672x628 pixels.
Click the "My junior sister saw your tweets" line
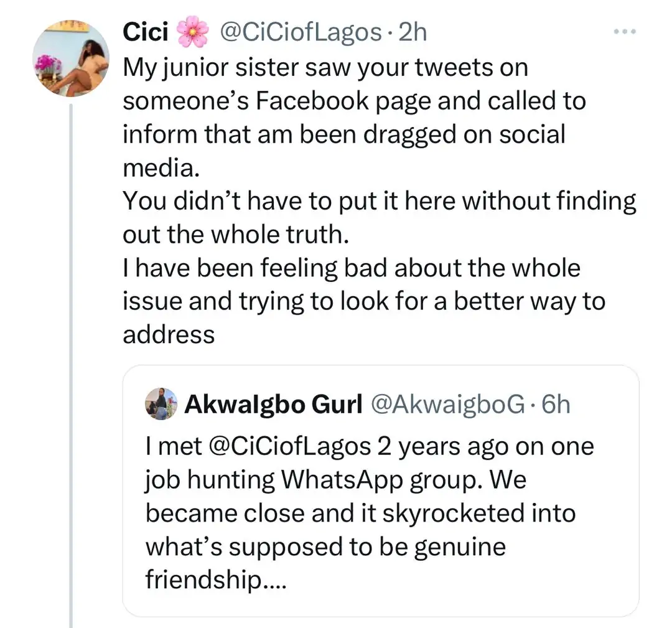325,67
